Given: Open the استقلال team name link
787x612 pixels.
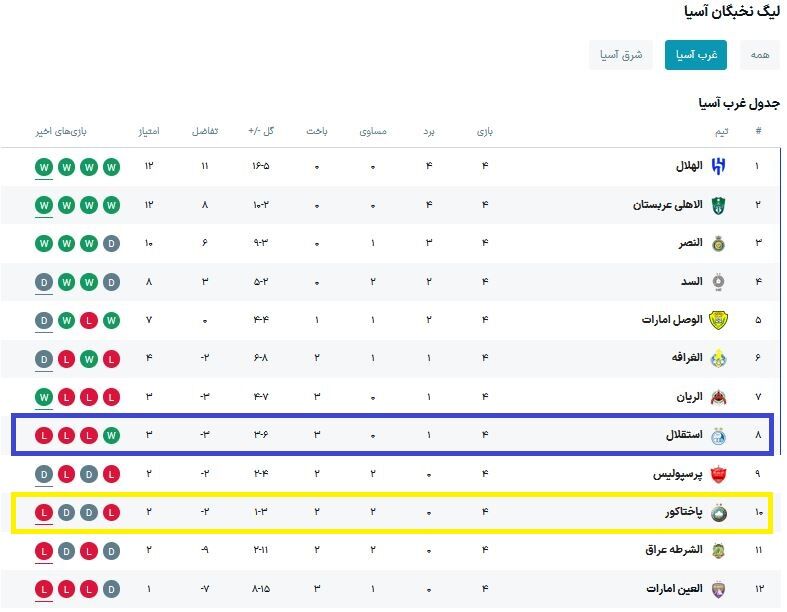Looking at the screenshot, I should pyautogui.click(x=684, y=436).
